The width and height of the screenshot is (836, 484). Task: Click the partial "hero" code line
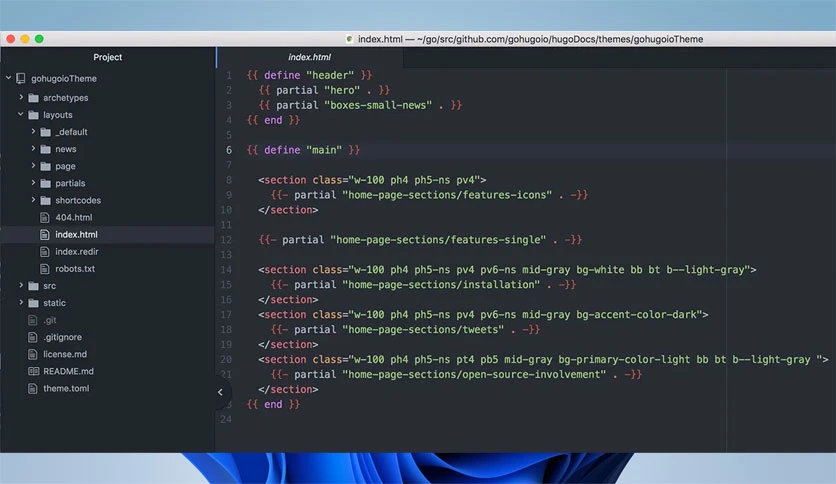pyautogui.click(x=324, y=90)
